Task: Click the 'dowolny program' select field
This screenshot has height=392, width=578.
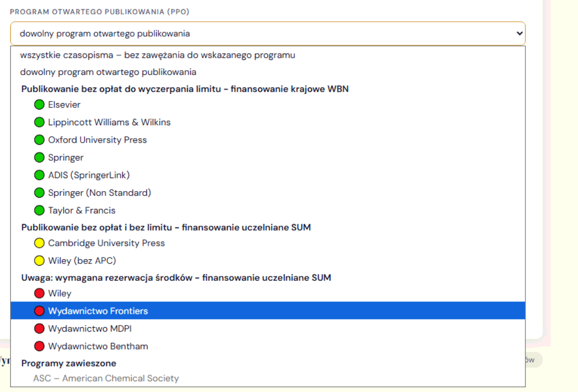Action: tap(268, 33)
